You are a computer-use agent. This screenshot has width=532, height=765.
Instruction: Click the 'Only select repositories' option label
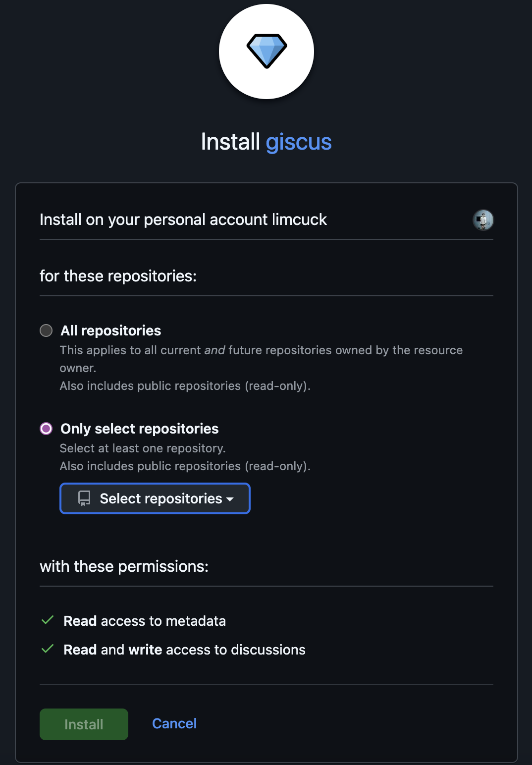click(139, 429)
